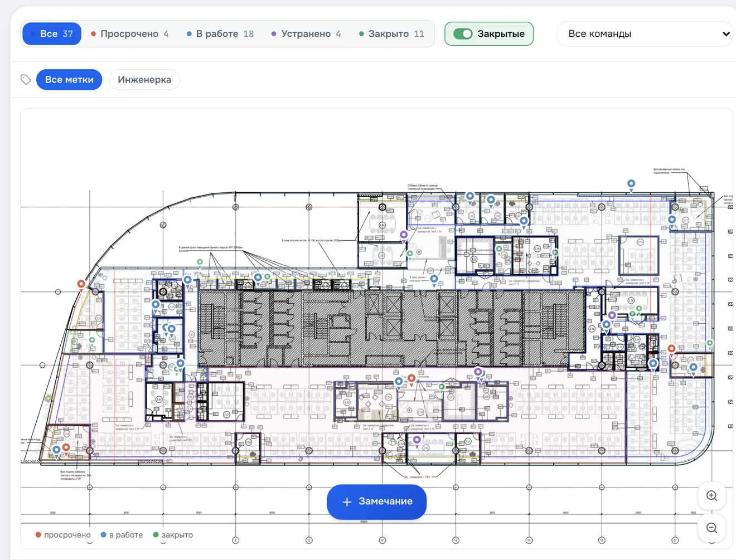Open the blue marker at the bottom-left corner room
The width and height of the screenshot is (736, 560).
coord(56,451)
